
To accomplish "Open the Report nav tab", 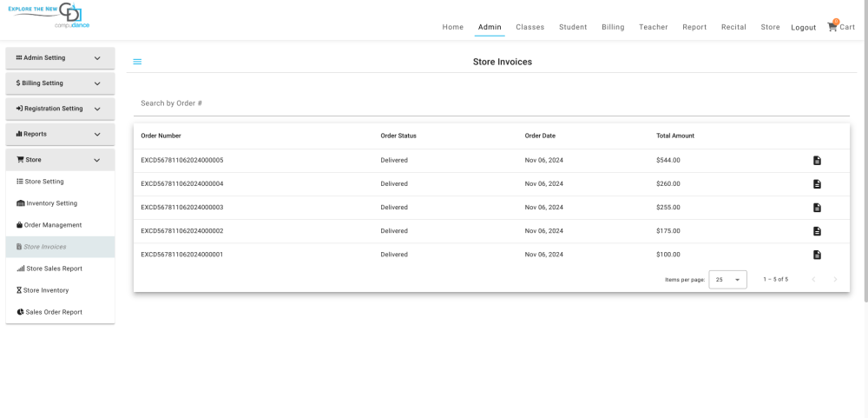I will (694, 27).
